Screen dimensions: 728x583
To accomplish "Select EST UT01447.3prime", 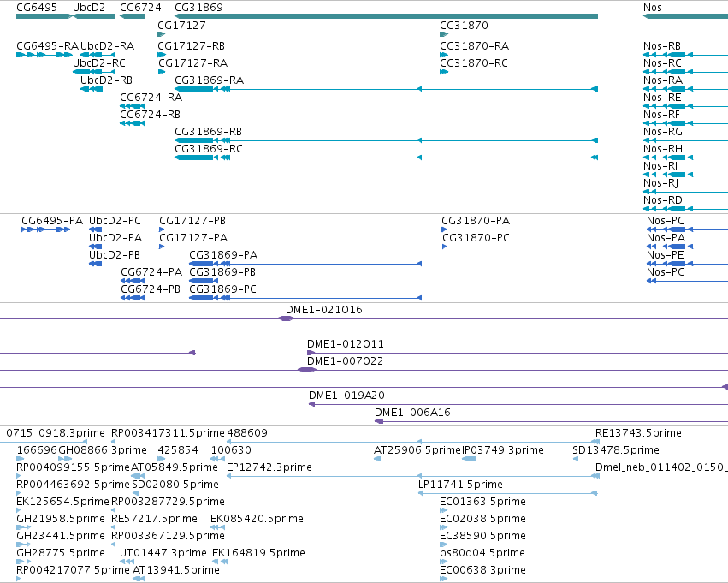I will click(x=163, y=553).
